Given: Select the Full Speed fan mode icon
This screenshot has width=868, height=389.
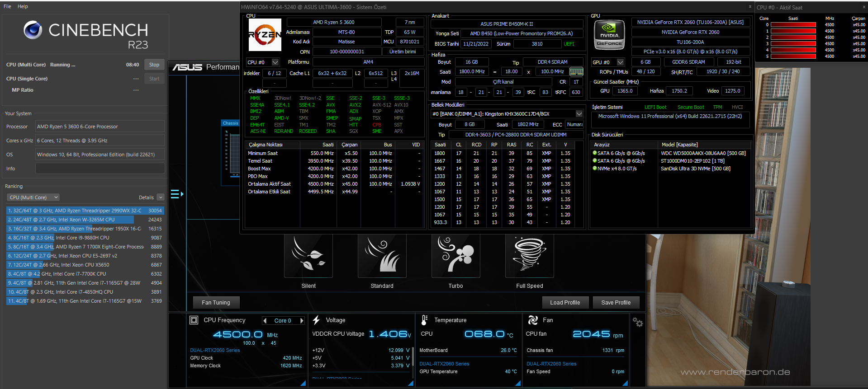Looking at the screenshot, I should 530,256.
